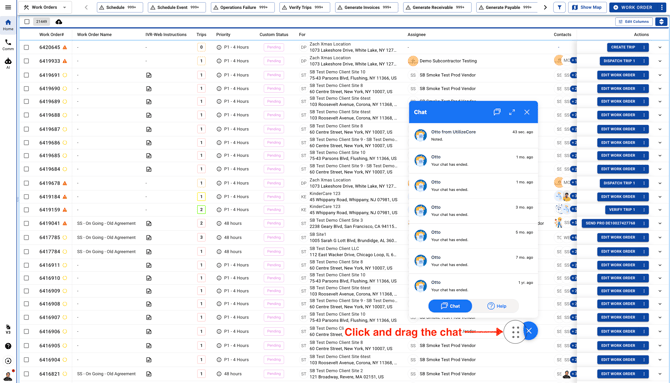Open the Work Orders module dropdown
This screenshot has height=383, width=670.
pyautogui.click(x=45, y=7)
